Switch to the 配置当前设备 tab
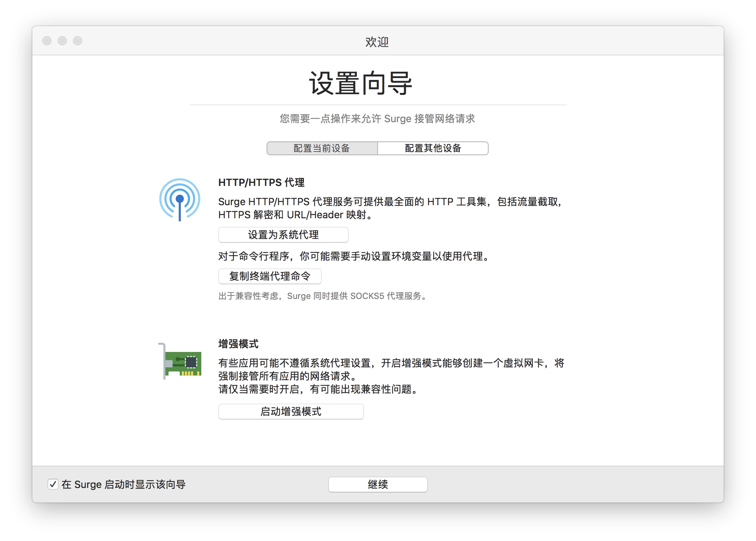 click(322, 148)
